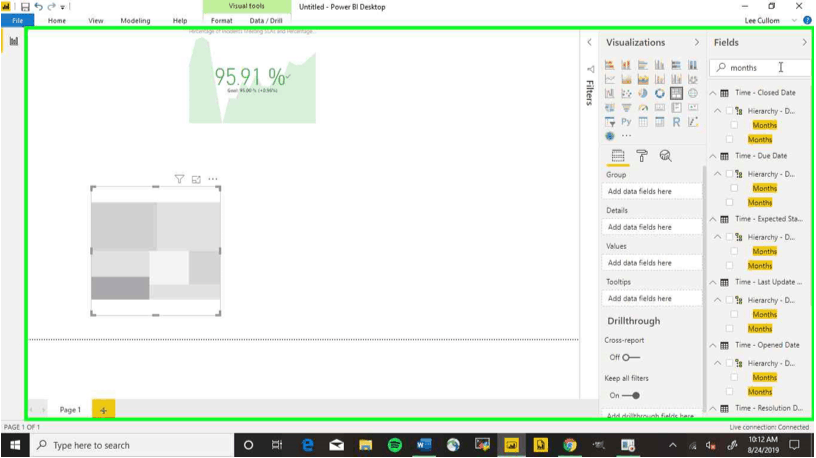This screenshot has height=458, width=816.
Task: Open the Data / Drill ribbon tab
Action: click(x=266, y=20)
